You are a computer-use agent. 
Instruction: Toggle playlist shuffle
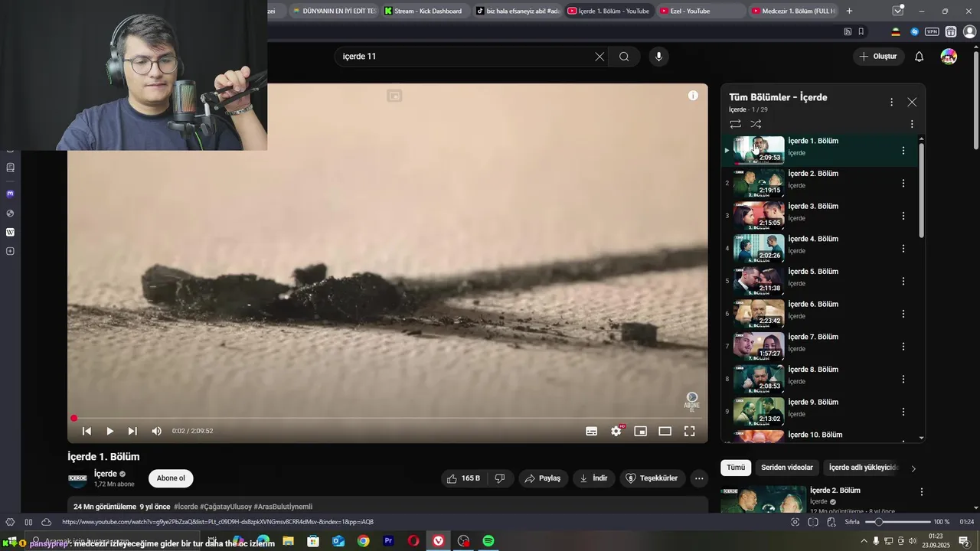pyautogui.click(x=756, y=124)
